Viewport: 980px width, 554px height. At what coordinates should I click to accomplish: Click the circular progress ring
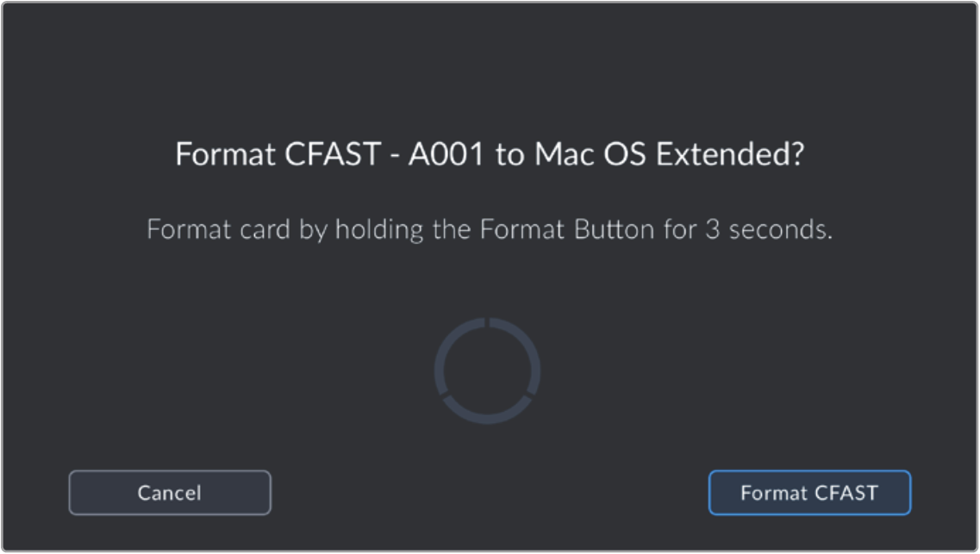click(487, 370)
